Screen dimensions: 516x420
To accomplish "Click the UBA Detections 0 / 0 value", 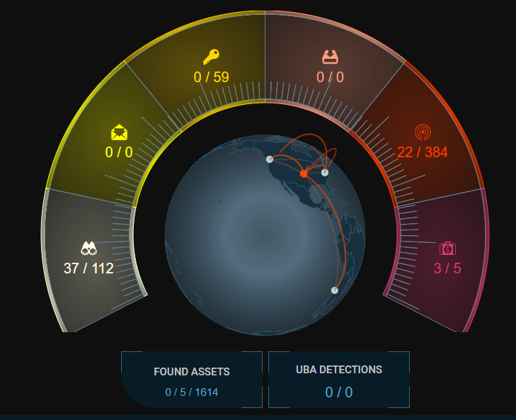I will pyautogui.click(x=339, y=392).
